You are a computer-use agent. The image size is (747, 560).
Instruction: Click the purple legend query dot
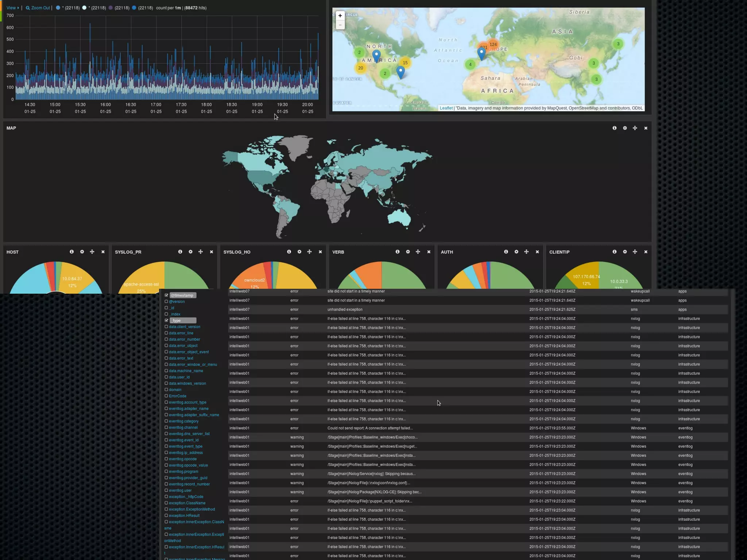111,8
